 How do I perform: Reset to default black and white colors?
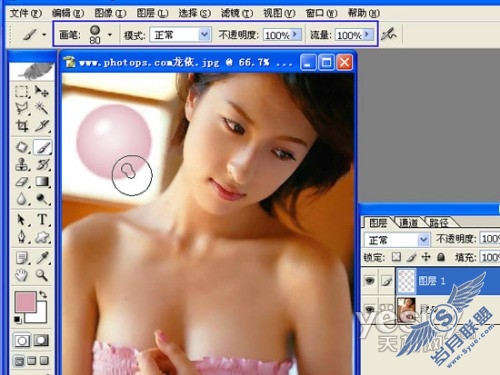click(x=17, y=320)
